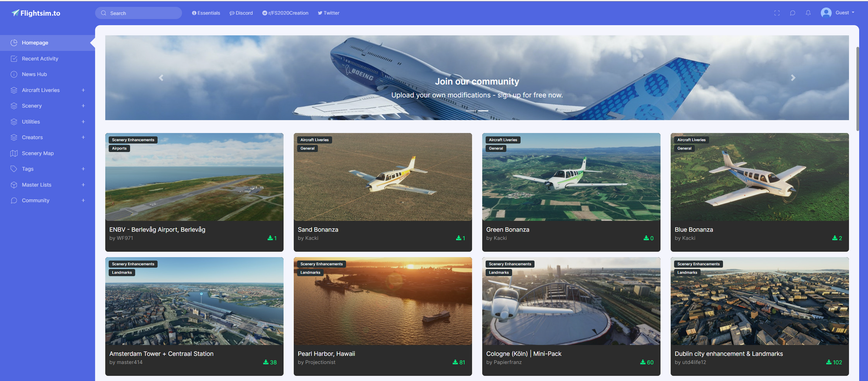The height and width of the screenshot is (381, 868).
Task: Click the Search input field
Action: [138, 13]
